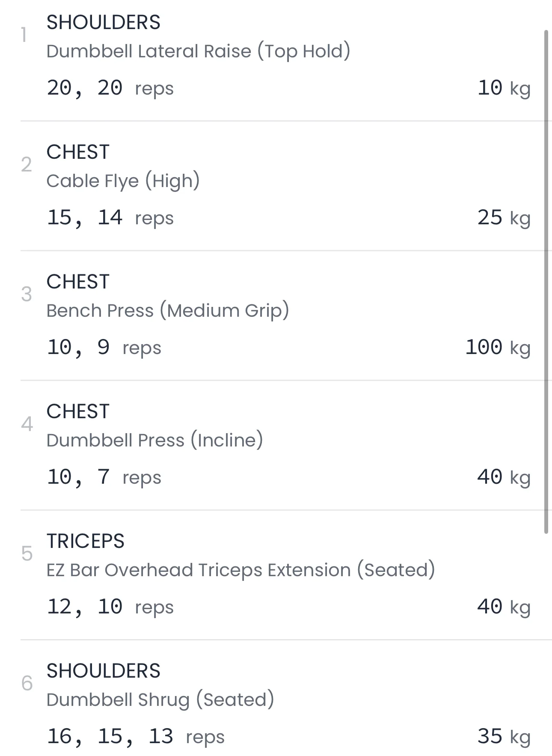Click the 15, 14 reps value
Screen dimensions: 552x756
pyautogui.click(x=110, y=218)
